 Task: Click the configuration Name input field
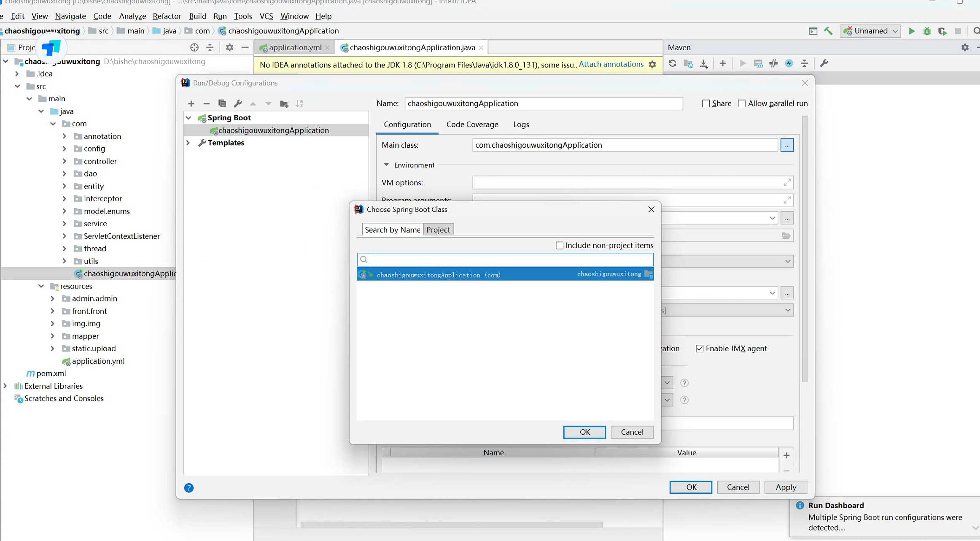544,103
